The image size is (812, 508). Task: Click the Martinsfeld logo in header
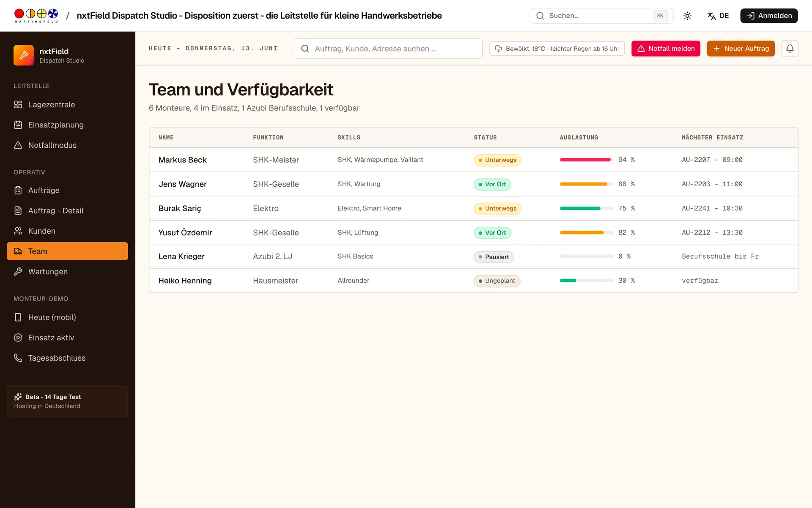[36, 16]
